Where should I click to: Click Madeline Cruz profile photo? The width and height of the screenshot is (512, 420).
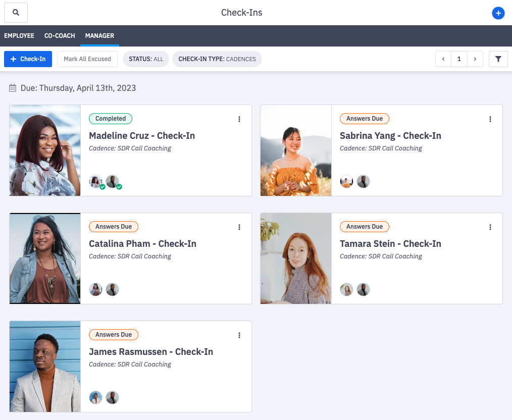click(x=45, y=150)
